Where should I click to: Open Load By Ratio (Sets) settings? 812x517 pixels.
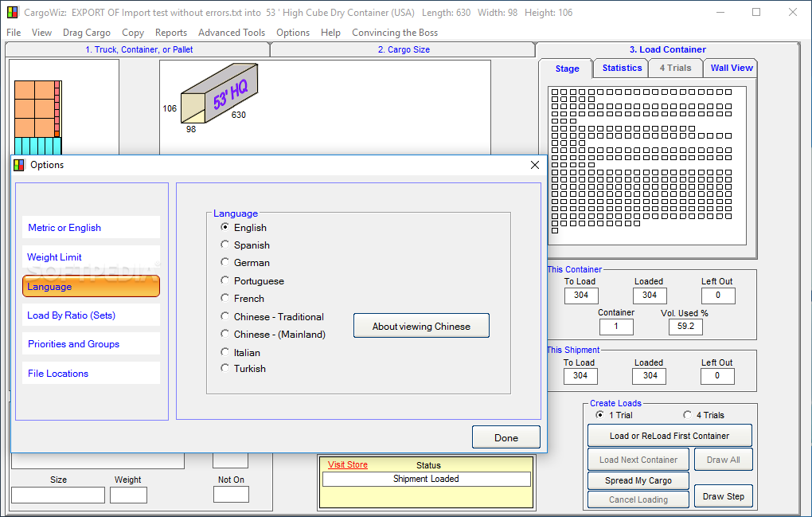point(91,315)
